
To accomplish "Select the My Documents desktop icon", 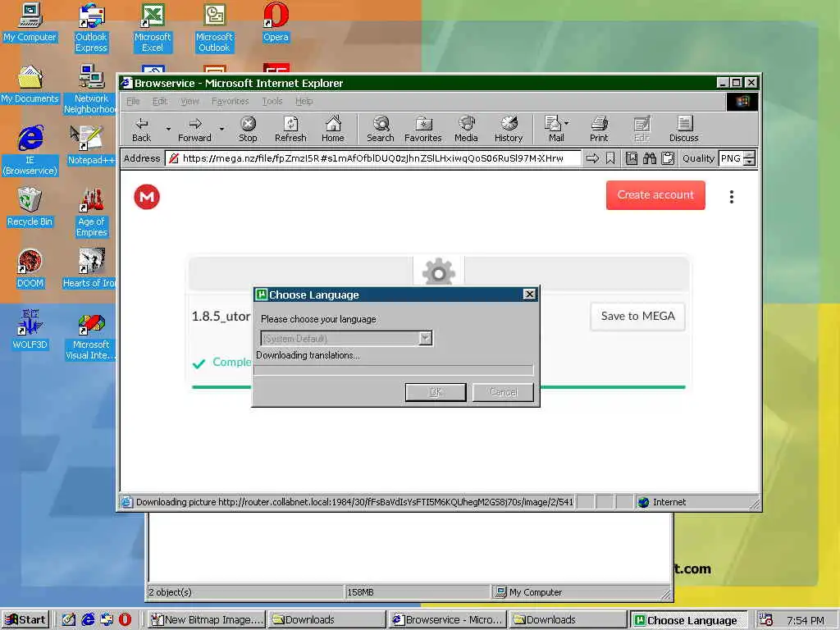I will pos(30,84).
